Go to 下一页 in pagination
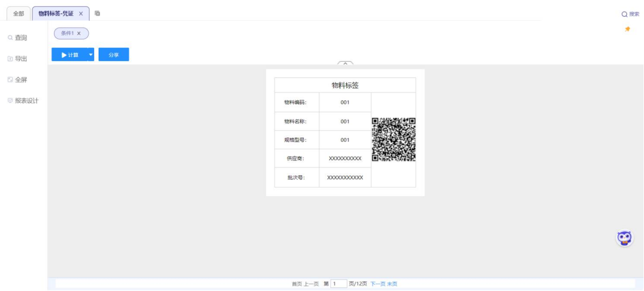 (x=378, y=284)
